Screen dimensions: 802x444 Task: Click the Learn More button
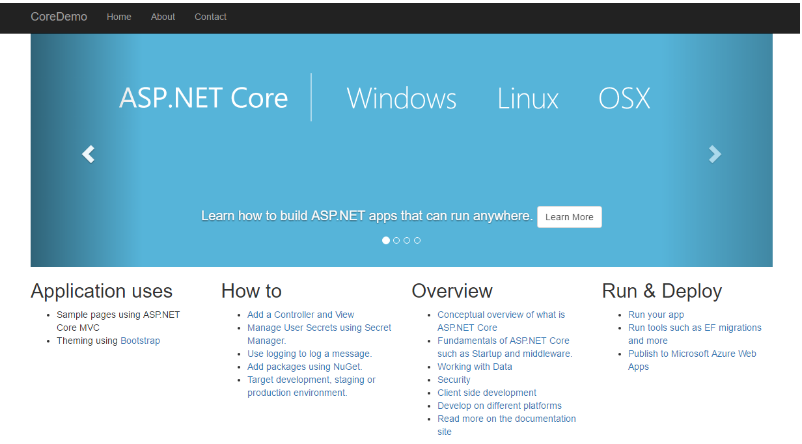point(569,217)
